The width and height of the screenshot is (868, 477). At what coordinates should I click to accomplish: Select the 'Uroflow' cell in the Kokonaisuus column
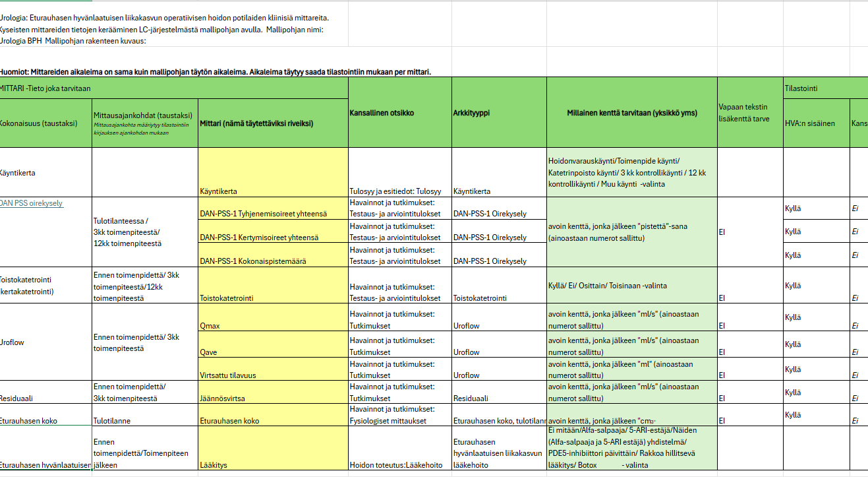[x=45, y=342]
